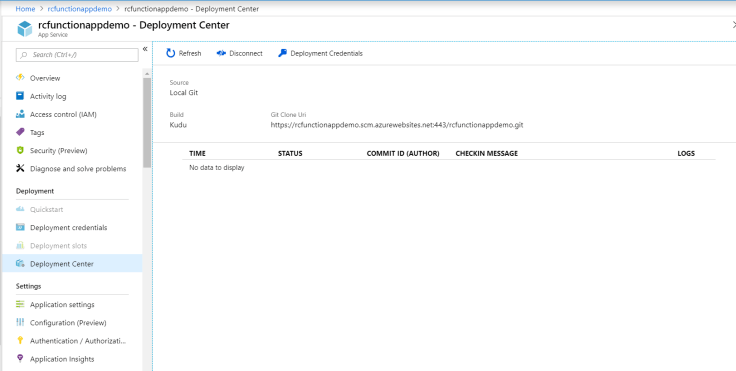736x371 pixels.
Task: Collapse the sidebar with double chevron
Action: pyautogui.click(x=145, y=49)
